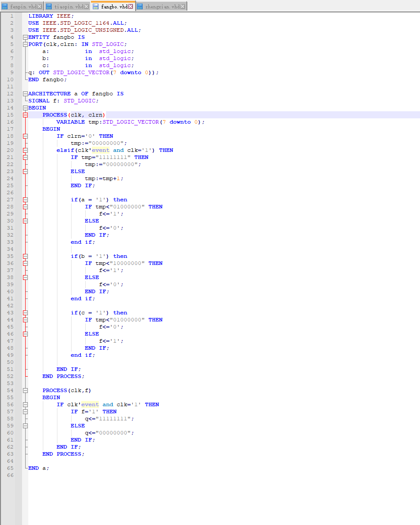The image size is (420, 525).
Task: Collapse the IF clk'event and clk='1' block
Action: [x=25, y=404]
